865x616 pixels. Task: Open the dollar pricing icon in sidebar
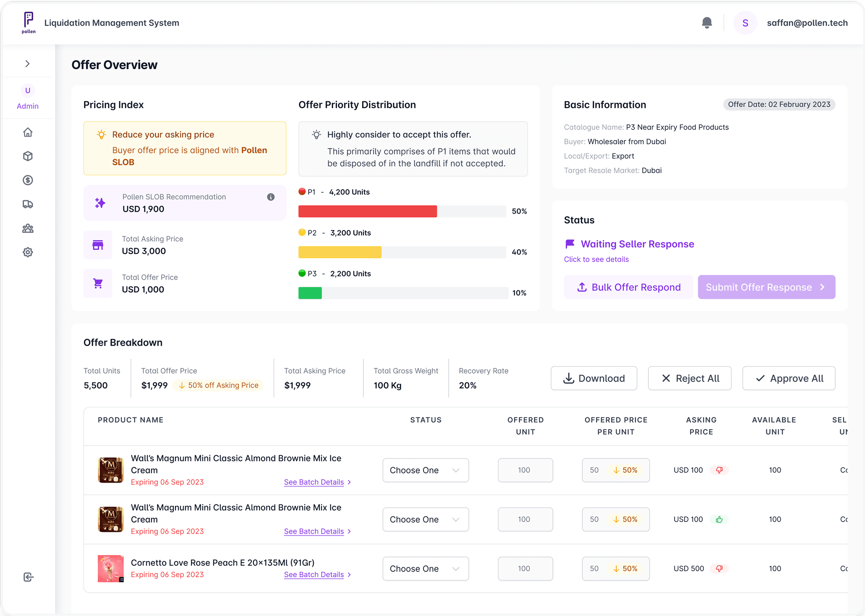(28, 180)
